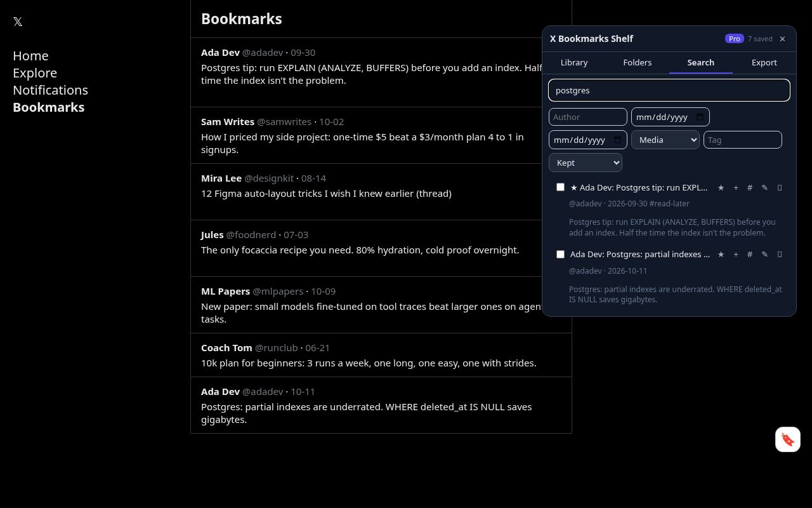
Task: Click Coach Tom's '10k plan for beginners' tweet
Action: (369, 363)
